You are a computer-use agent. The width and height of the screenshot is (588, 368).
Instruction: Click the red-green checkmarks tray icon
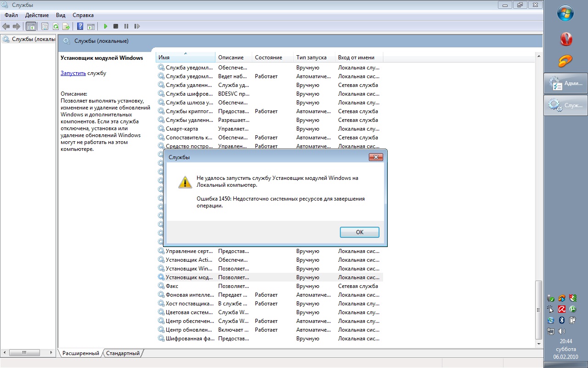572,298
